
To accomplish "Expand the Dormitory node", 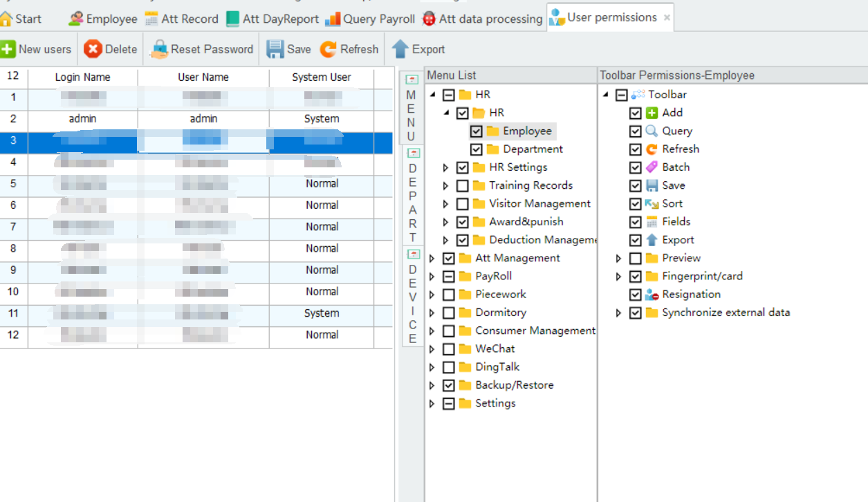I will pyautogui.click(x=432, y=313).
